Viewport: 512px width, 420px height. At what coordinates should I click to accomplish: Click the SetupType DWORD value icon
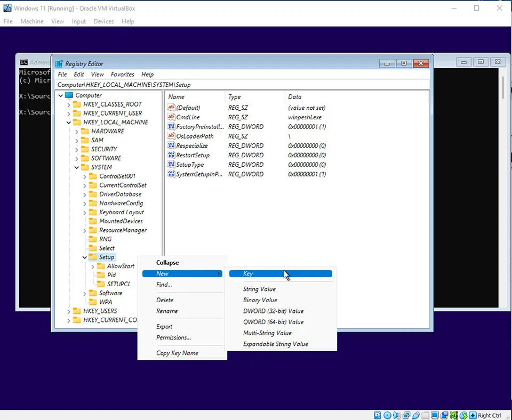coord(171,164)
